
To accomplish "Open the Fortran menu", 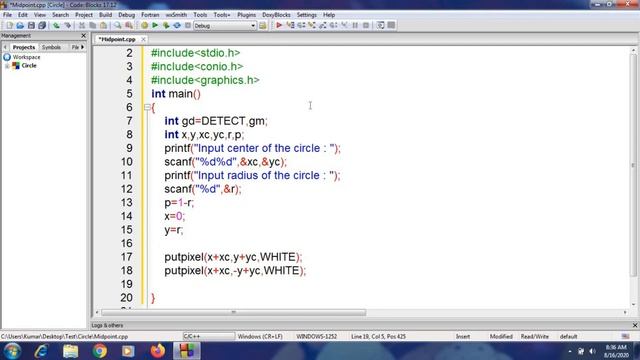I will (x=150, y=15).
